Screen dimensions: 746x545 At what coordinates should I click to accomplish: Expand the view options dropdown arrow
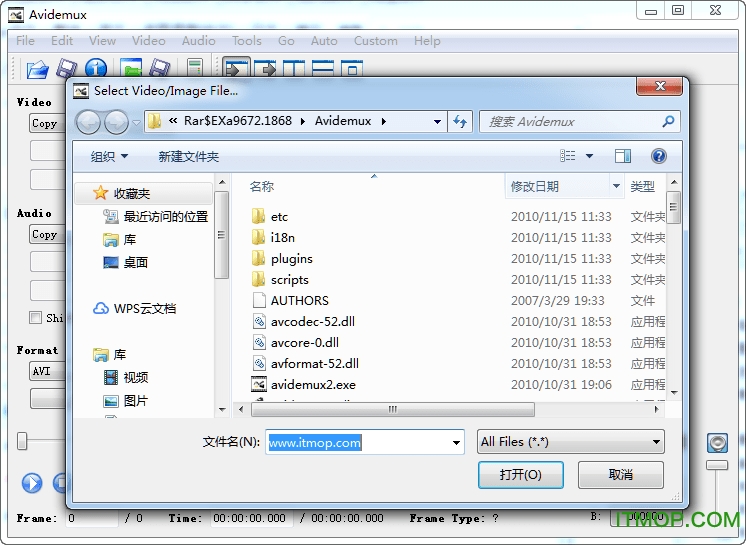click(x=589, y=156)
